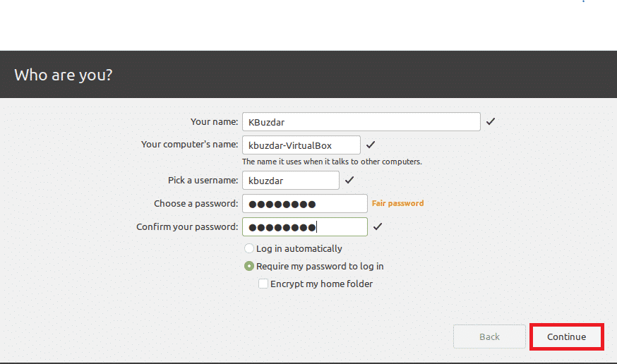Screen dimensions: 617x364
Task: Click the Your name: label
Action: (x=215, y=122)
